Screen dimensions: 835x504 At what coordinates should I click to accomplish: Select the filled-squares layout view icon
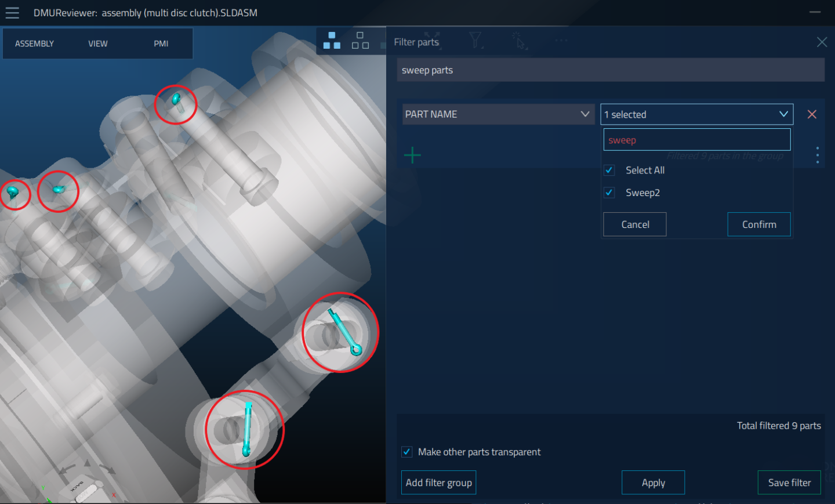pyautogui.click(x=332, y=41)
